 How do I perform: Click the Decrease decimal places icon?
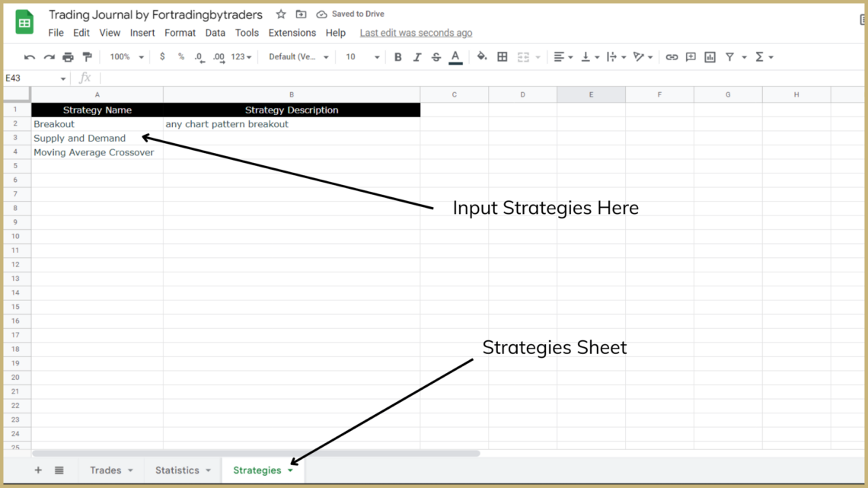point(199,56)
